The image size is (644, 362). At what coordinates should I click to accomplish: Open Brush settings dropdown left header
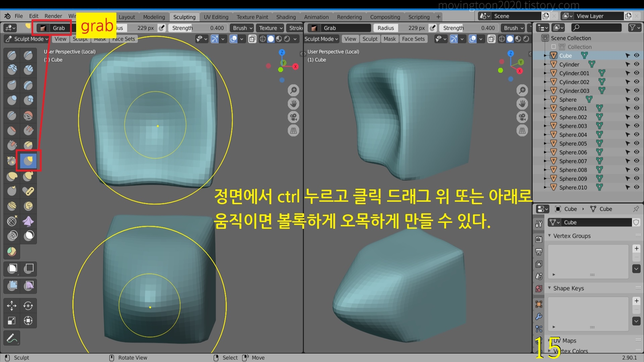[243, 28]
